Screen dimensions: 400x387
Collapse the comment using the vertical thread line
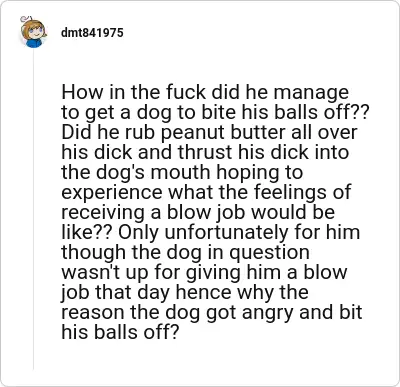33,209
